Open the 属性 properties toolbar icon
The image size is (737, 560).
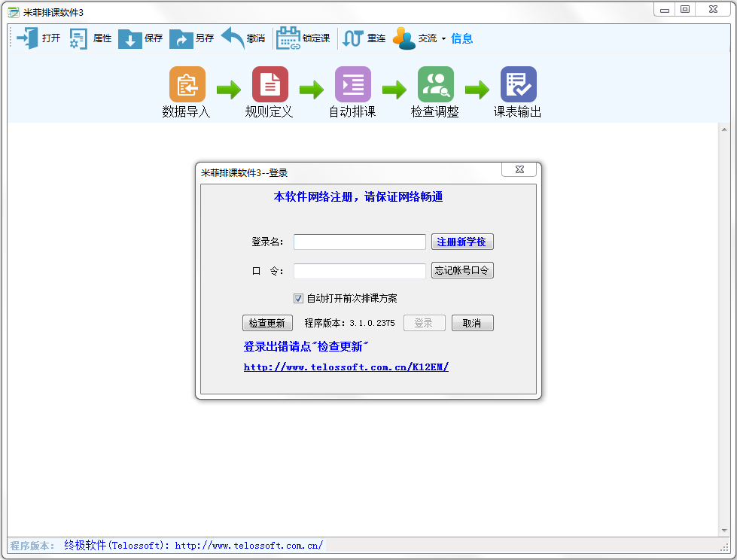tap(78, 38)
